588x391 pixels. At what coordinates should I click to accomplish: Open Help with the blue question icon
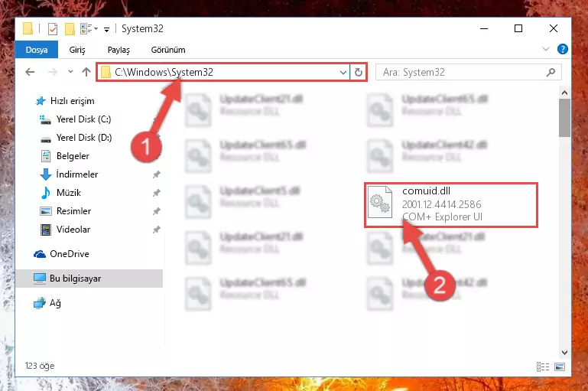coord(563,49)
